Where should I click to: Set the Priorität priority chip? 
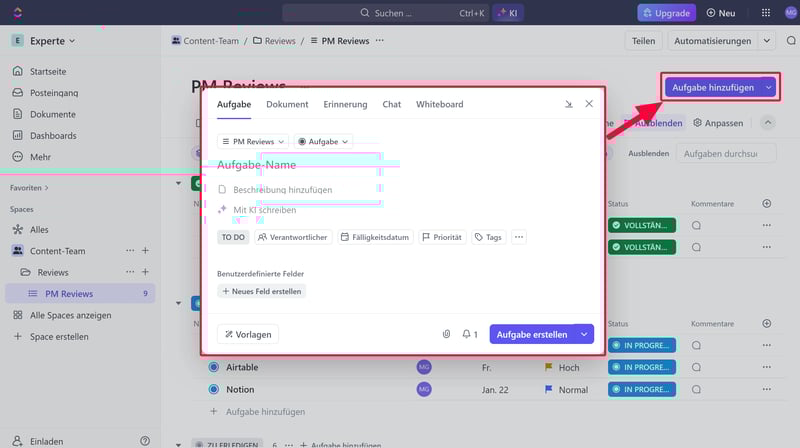(442, 237)
